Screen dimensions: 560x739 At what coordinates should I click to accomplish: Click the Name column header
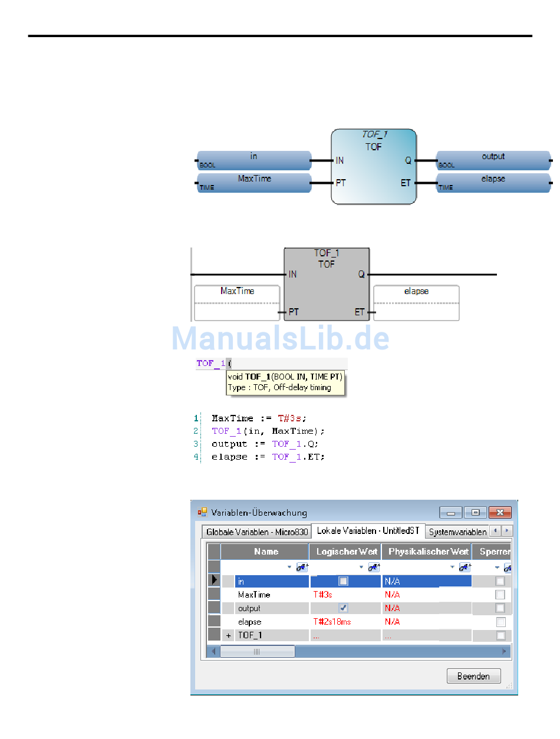click(x=265, y=552)
